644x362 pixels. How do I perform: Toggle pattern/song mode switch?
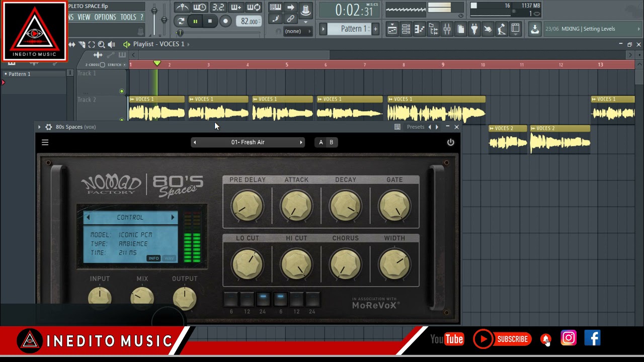coord(181,21)
